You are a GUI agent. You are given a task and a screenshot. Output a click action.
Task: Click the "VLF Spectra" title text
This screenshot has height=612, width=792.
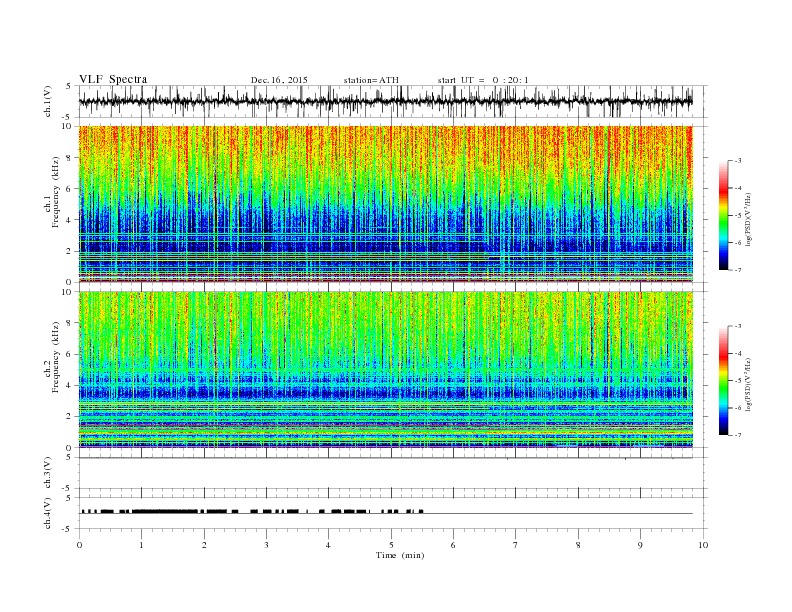pyautogui.click(x=113, y=79)
